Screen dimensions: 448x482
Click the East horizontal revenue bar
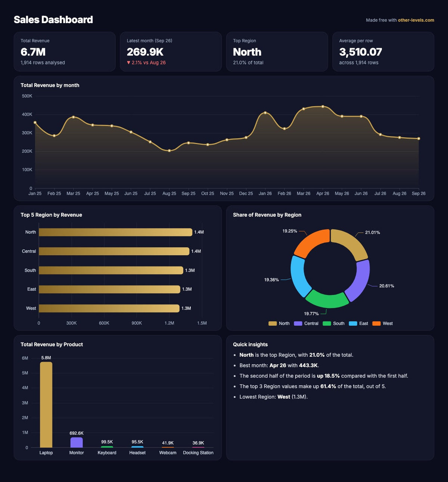click(x=109, y=289)
